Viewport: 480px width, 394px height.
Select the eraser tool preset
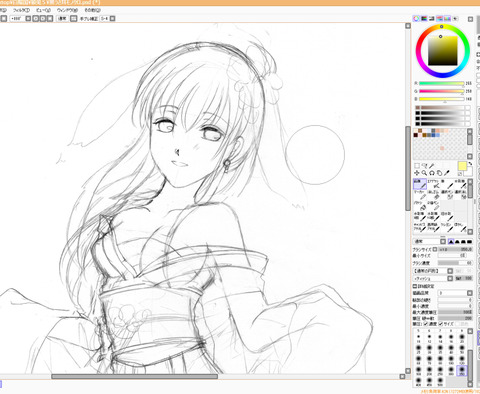click(434, 195)
